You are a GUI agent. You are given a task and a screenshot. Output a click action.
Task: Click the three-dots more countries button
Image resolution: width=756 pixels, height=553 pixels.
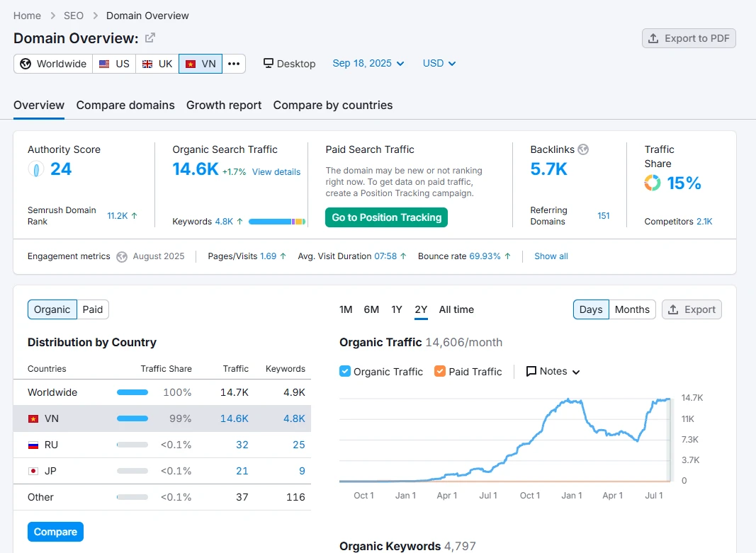234,64
